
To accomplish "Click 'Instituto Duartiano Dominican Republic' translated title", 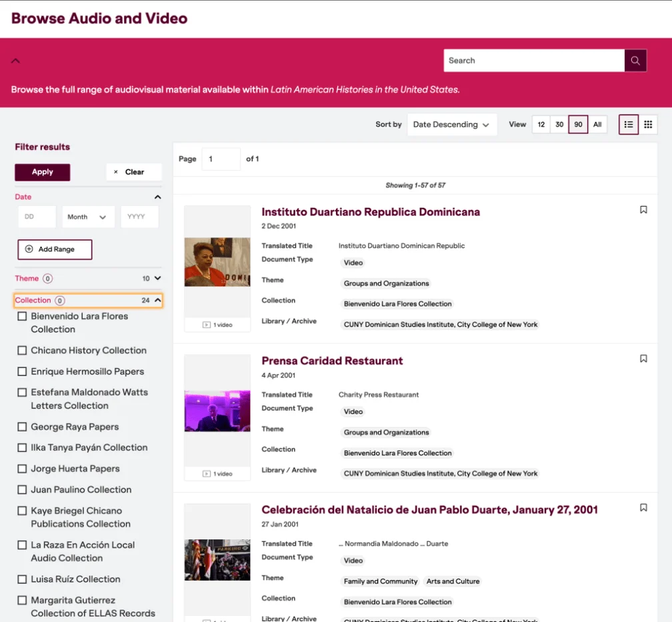I will (x=401, y=245).
